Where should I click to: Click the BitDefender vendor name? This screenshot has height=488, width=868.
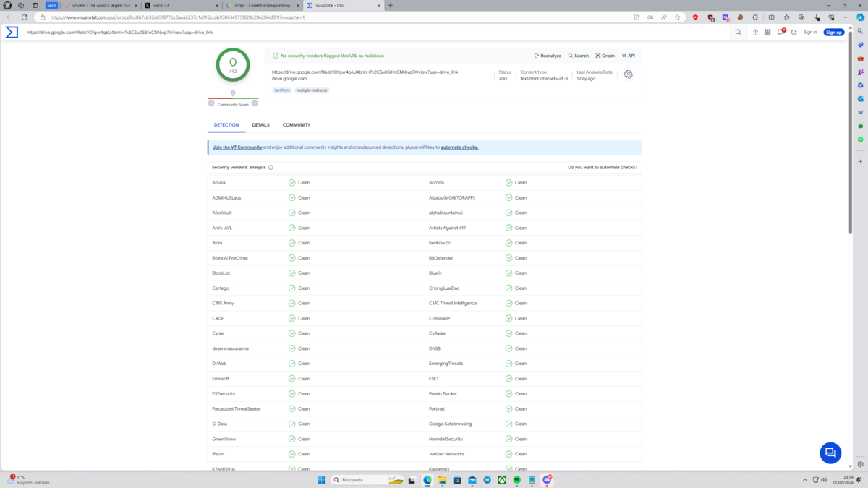(x=441, y=258)
